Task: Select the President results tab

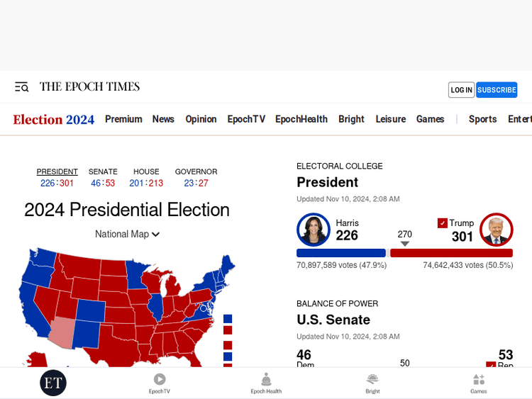Action: pos(57,172)
